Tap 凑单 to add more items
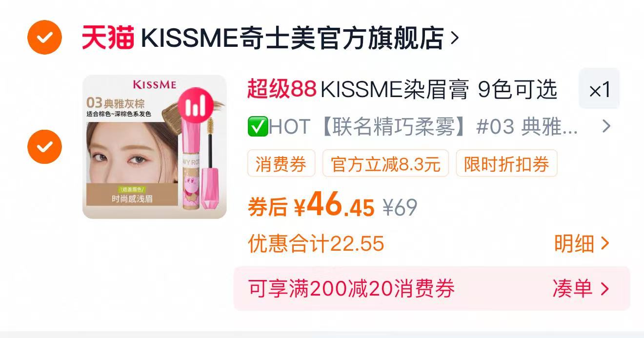 tap(581, 289)
